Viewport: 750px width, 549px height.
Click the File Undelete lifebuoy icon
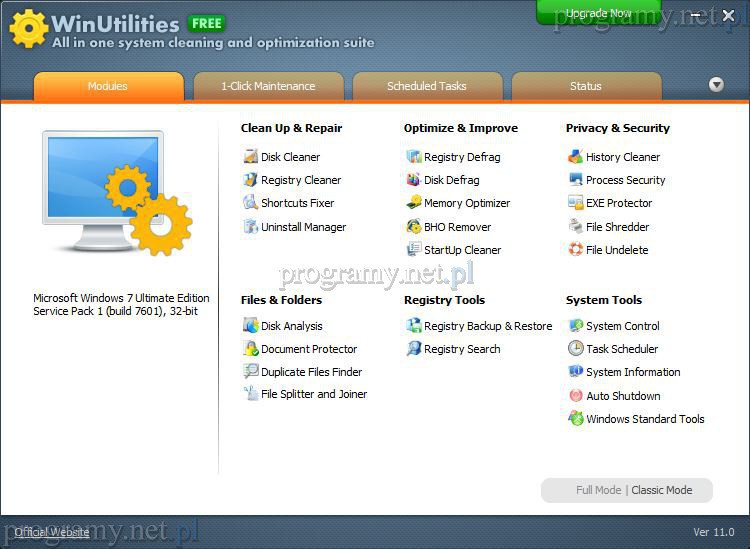pos(575,250)
